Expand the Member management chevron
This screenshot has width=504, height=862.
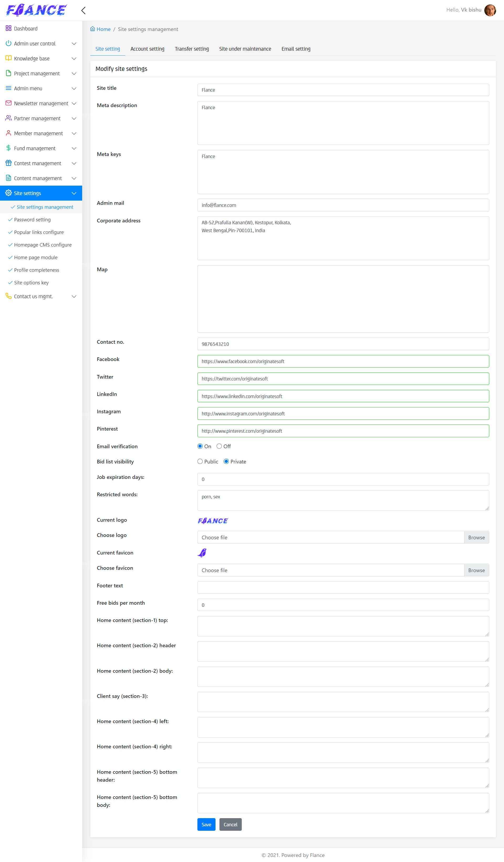(74, 133)
